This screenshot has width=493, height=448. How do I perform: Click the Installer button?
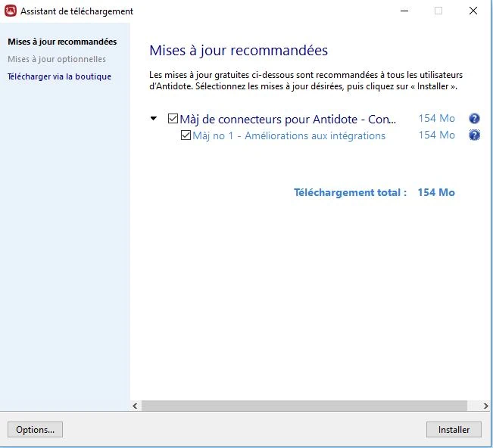[454, 430]
